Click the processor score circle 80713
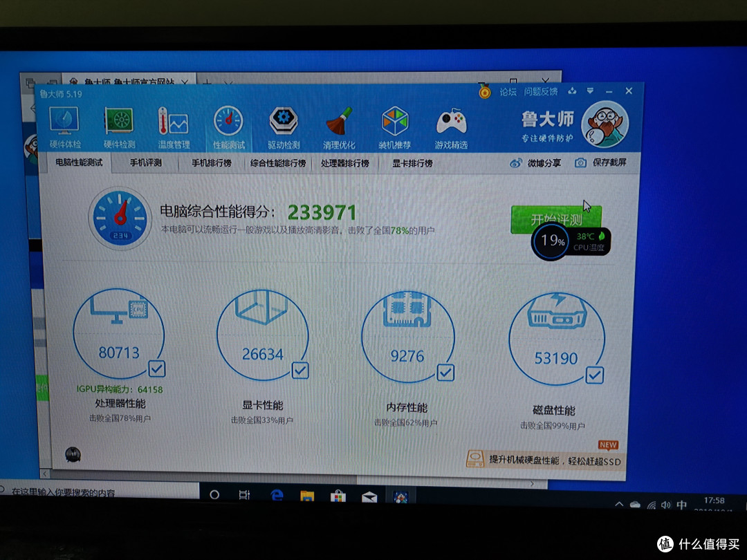Image resolution: width=747 pixels, height=560 pixels. coord(119,333)
